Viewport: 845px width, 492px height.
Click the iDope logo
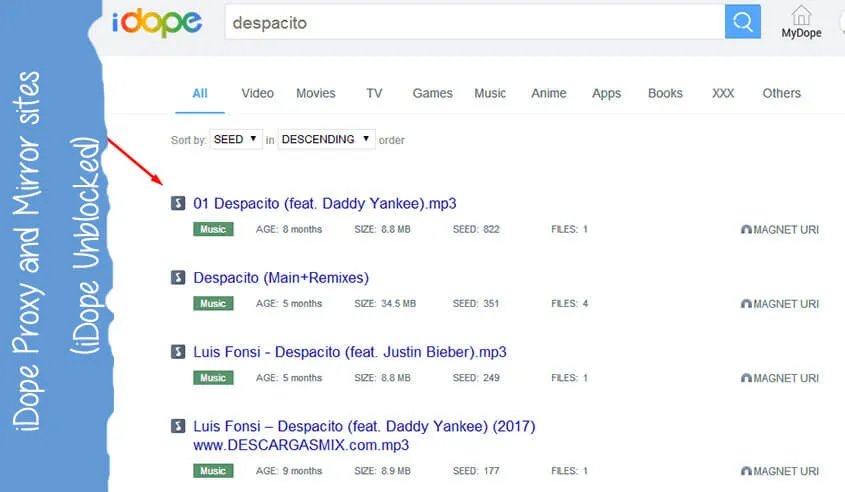pos(157,23)
